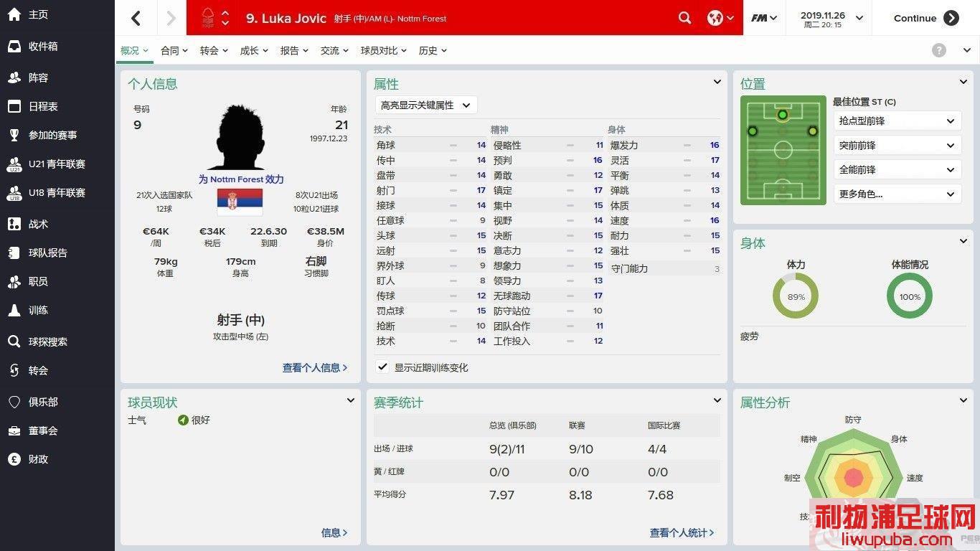Open the 董事会 briefcase icon
This screenshot has width=980, height=551.
[14, 430]
